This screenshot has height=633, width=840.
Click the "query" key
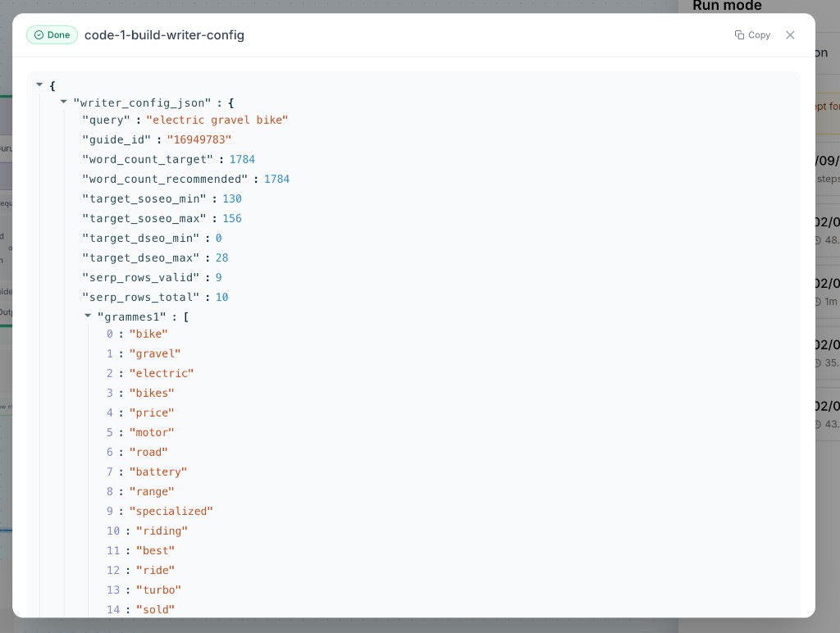(106, 120)
